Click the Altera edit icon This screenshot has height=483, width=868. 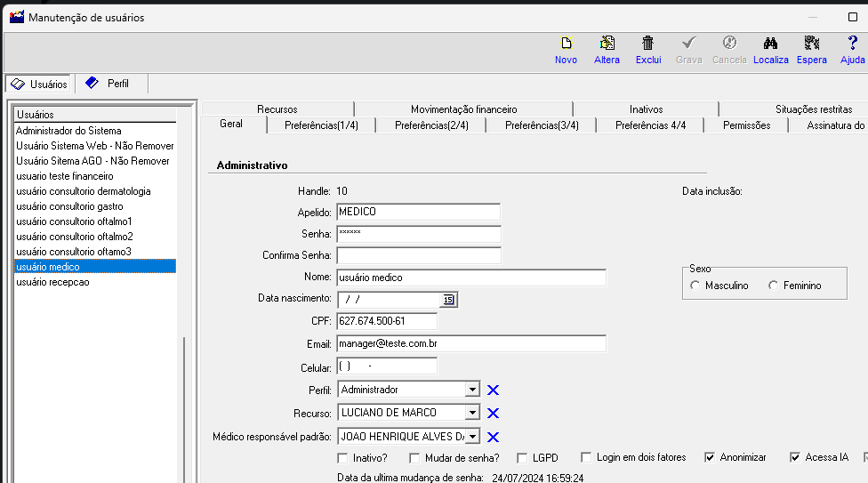607,44
